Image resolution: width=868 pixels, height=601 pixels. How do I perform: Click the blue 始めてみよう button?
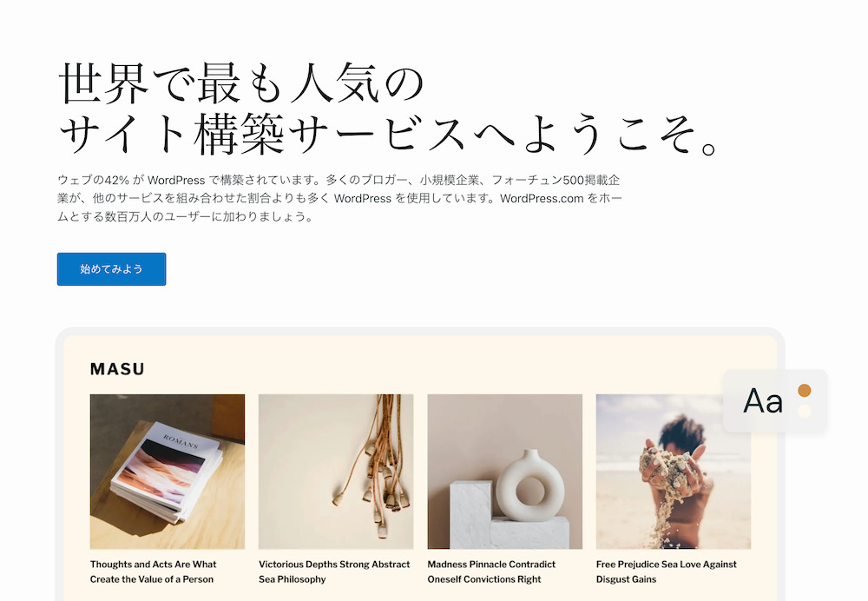tap(111, 269)
